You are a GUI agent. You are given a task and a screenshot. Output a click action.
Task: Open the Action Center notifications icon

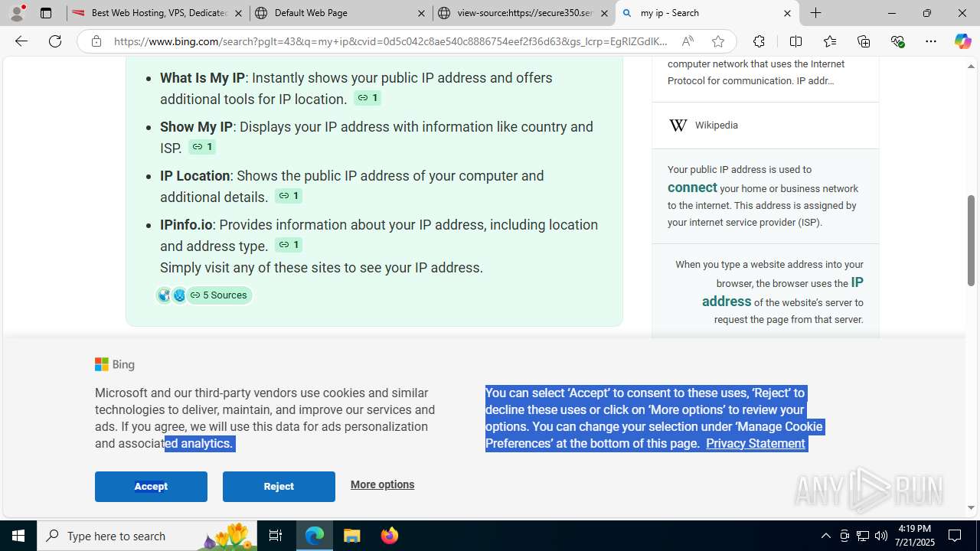click(955, 536)
